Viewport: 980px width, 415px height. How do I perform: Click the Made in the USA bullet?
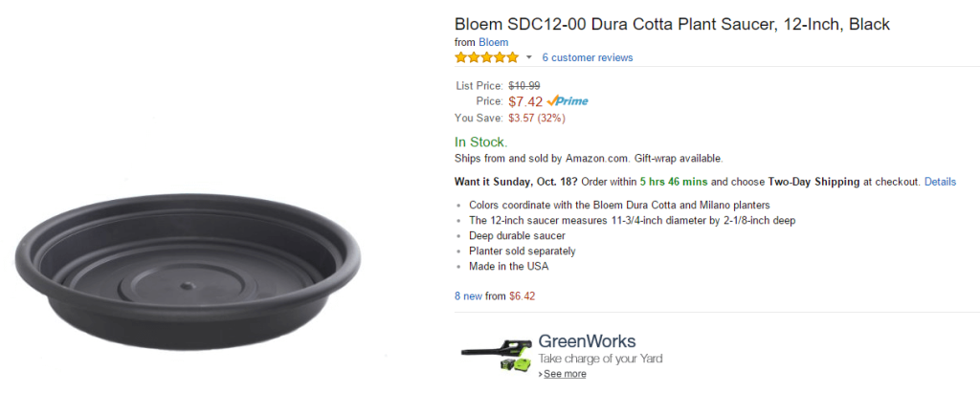coord(508,266)
